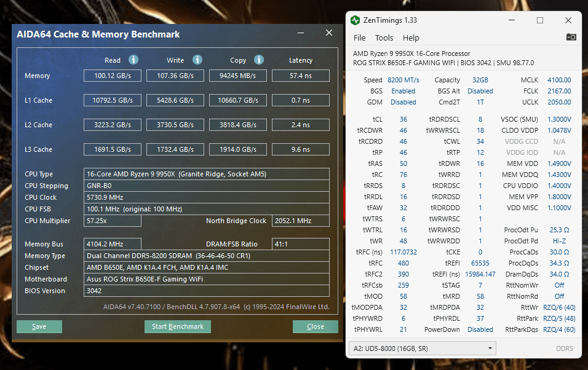Image resolution: width=588 pixels, height=370 pixels.
Task: Click Memory Type DDR5-8200 SDRAM field
Action: point(207,256)
